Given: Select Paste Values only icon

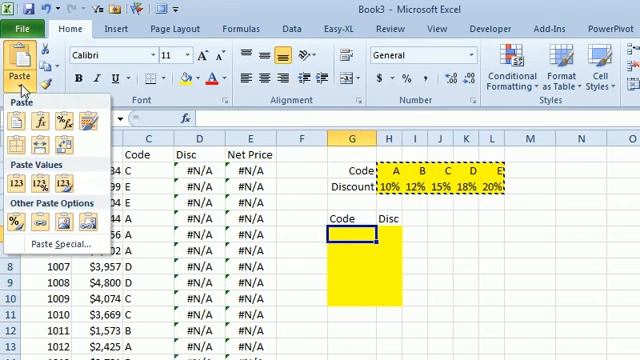Looking at the screenshot, I should pos(16,184).
